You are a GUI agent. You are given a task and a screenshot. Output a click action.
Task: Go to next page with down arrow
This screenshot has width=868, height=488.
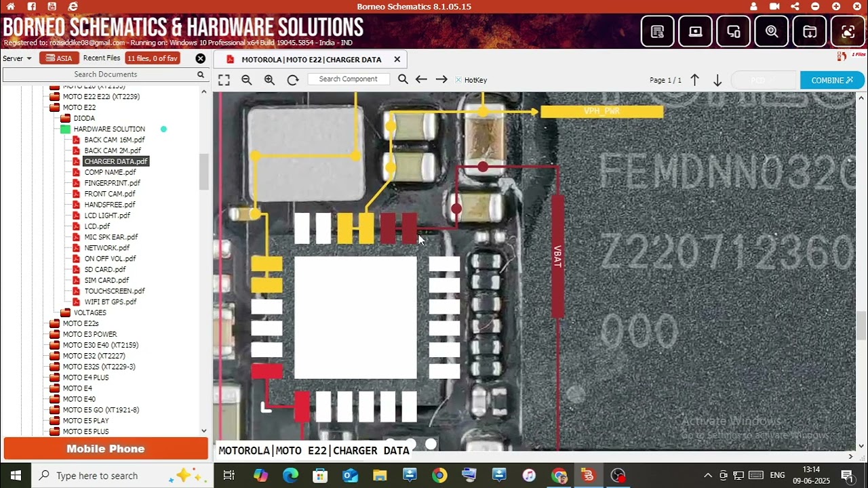(x=717, y=80)
